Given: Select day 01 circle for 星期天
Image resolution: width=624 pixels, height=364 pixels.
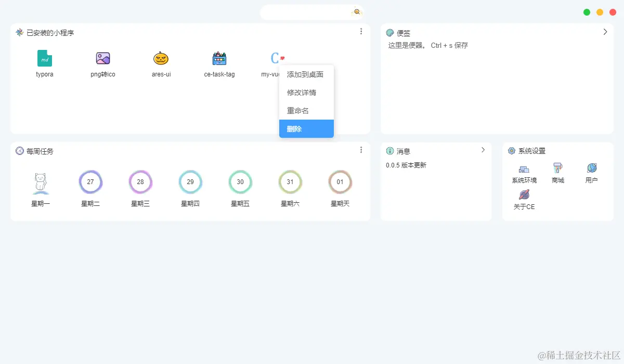Looking at the screenshot, I should click(x=340, y=182).
